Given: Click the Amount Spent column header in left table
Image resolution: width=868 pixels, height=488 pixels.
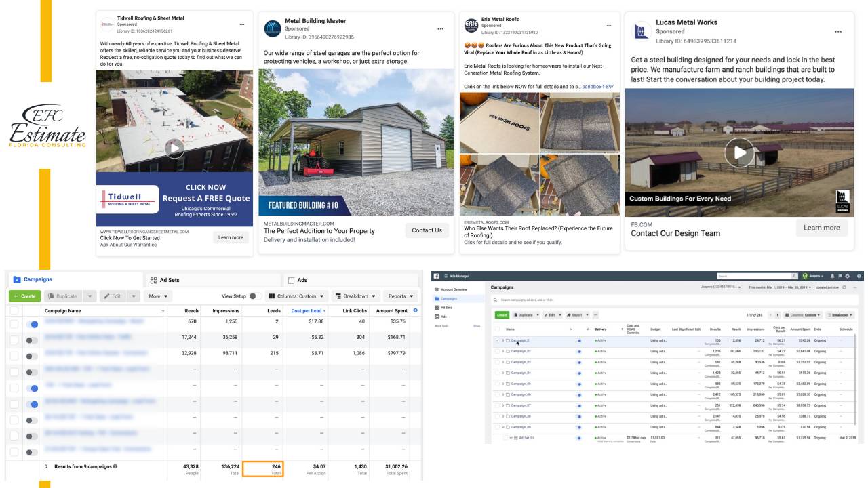Looking at the screenshot, I should (x=391, y=310).
